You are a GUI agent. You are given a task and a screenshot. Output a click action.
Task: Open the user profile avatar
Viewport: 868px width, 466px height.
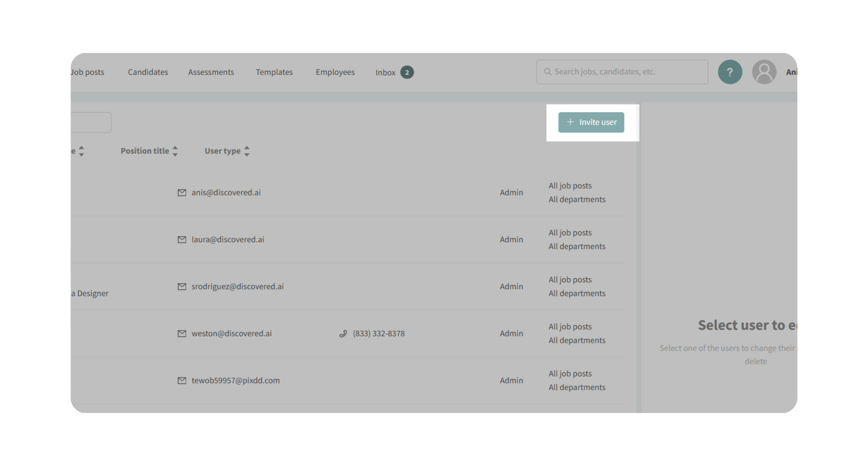(x=764, y=72)
